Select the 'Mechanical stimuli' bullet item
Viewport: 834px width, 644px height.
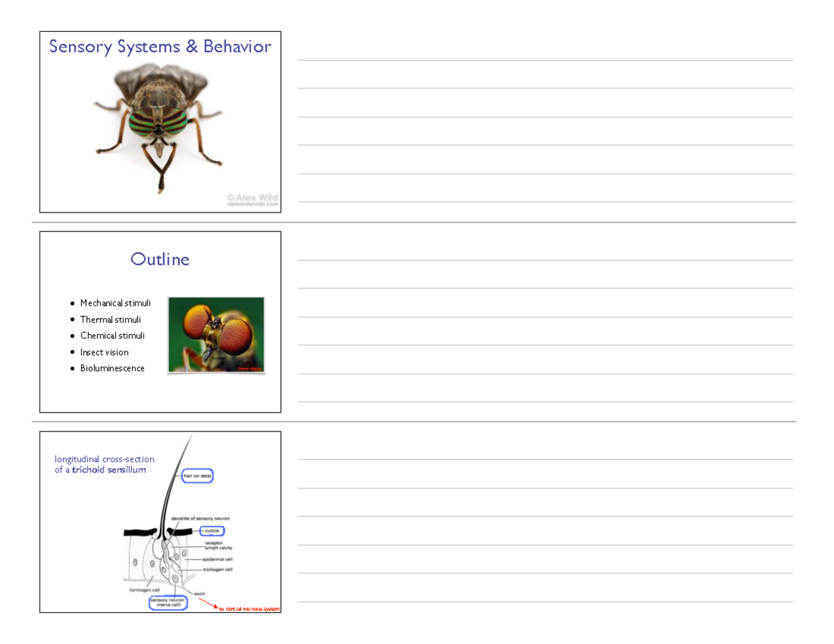tap(115, 303)
